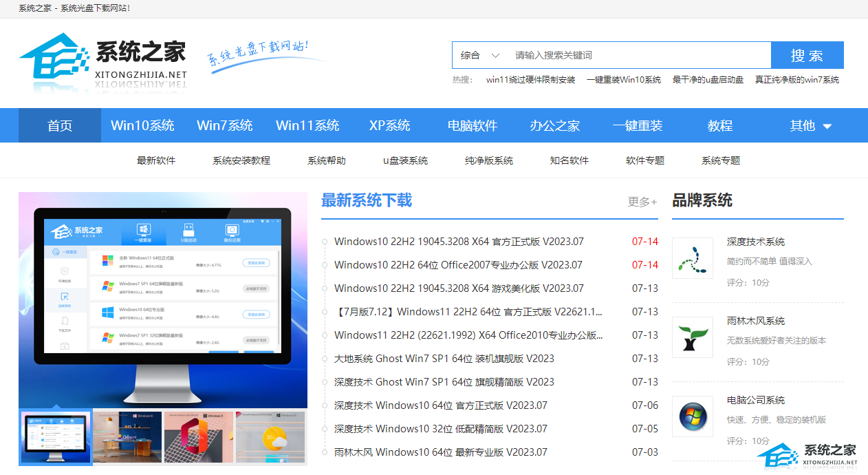The width and height of the screenshot is (868, 475).
Task: Click the 搜索 button
Action: tap(807, 55)
